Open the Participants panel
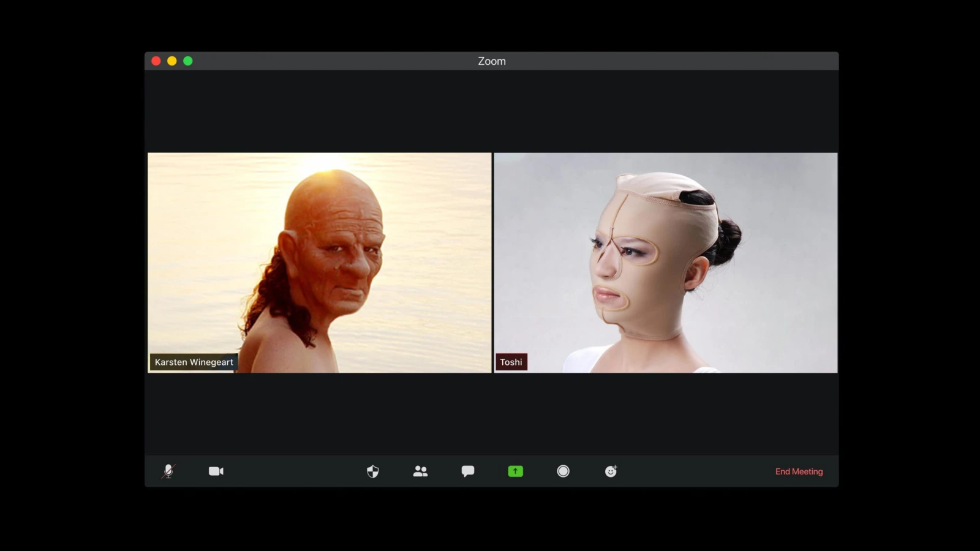Screen dimensions: 980x551 (420, 471)
